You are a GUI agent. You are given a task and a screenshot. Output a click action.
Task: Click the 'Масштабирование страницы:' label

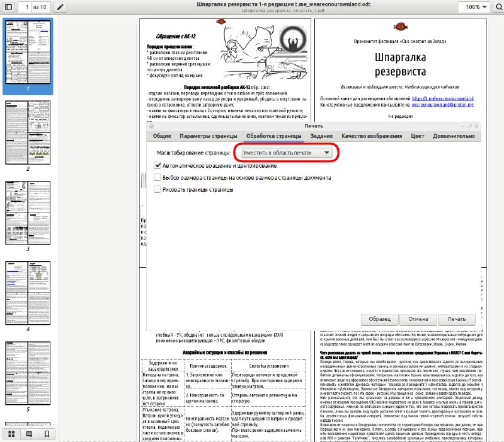pyautogui.click(x=193, y=153)
